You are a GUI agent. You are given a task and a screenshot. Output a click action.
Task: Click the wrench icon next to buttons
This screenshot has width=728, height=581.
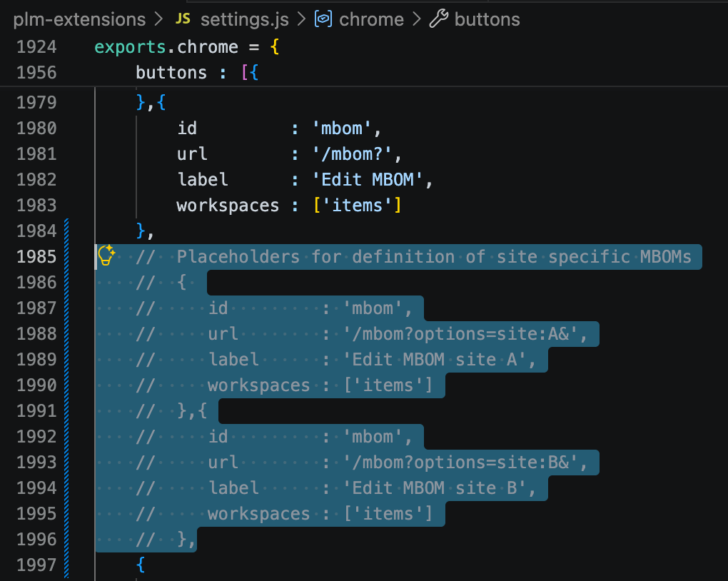[x=439, y=19]
